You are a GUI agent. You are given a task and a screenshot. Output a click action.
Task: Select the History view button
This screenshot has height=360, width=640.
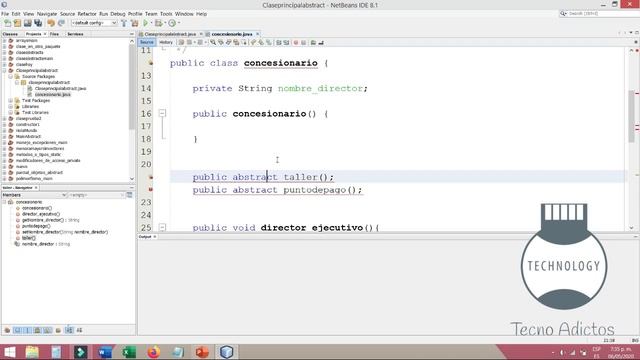[x=166, y=42]
